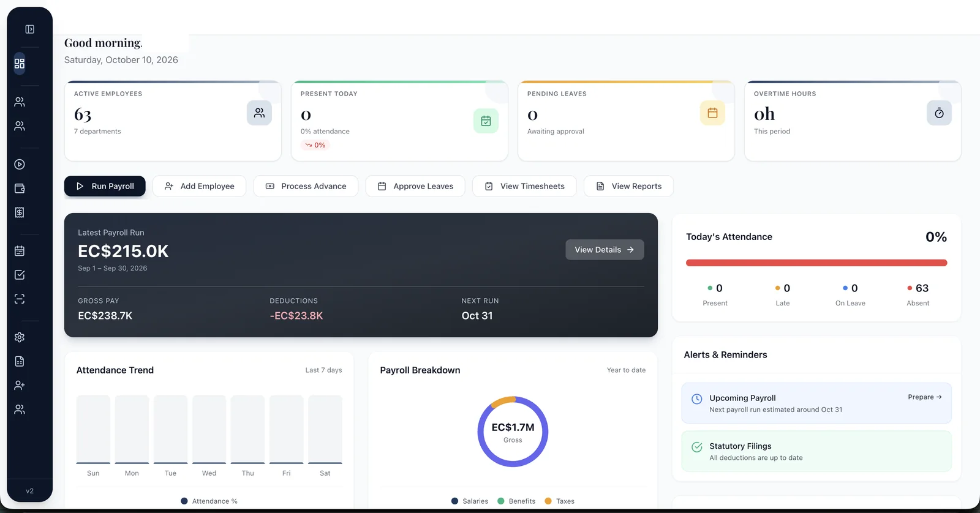View Details of the latest payroll run
Viewport: 980px width, 513px height.
605,250
